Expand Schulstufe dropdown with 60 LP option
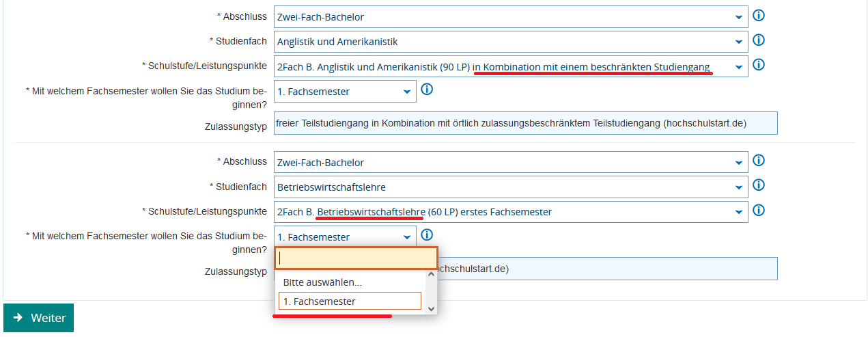This screenshot has width=868, height=337. (x=510, y=212)
